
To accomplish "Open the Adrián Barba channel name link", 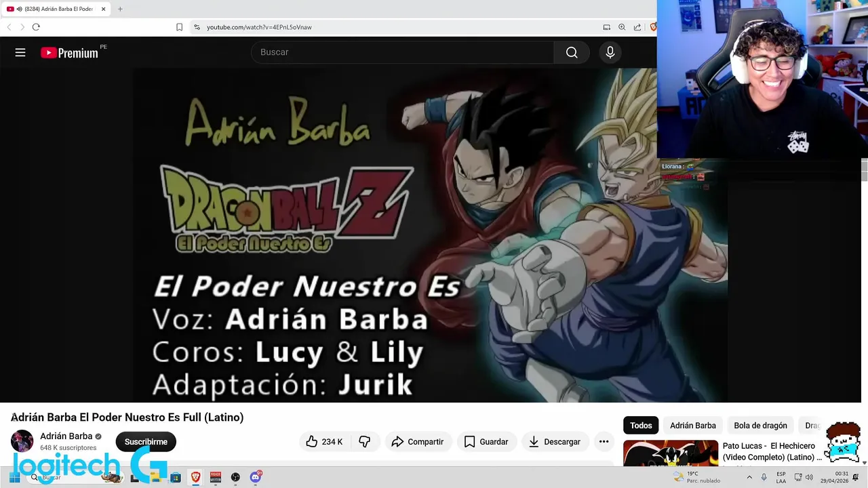I will [66, 436].
